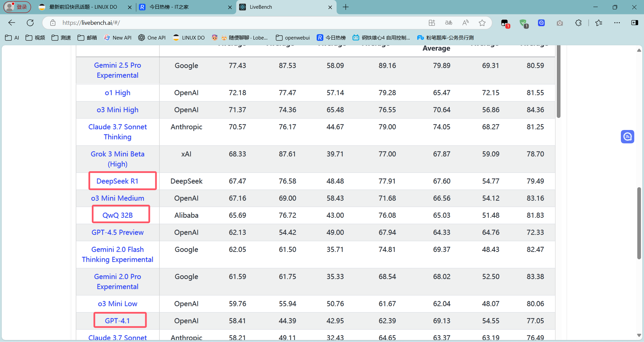
Task: Open the o3 Mini Low link
Action: (x=117, y=304)
